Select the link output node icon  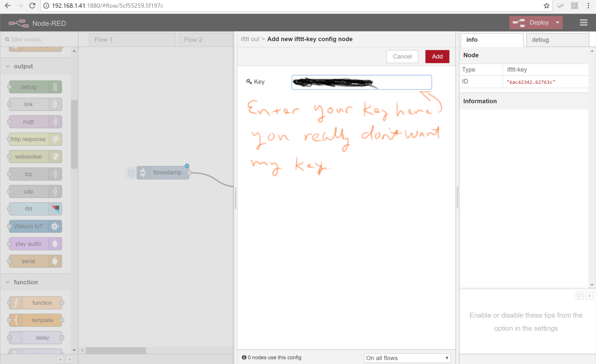click(55, 104)
